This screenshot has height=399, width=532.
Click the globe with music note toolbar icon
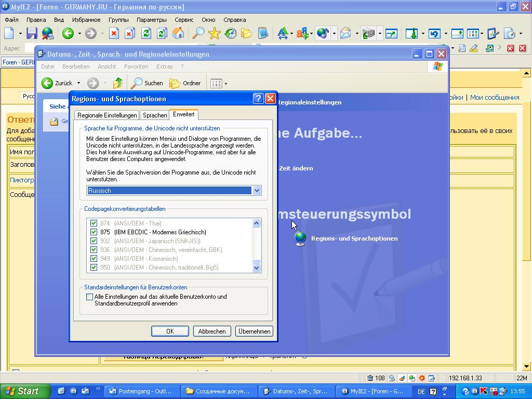pos(323,33)
